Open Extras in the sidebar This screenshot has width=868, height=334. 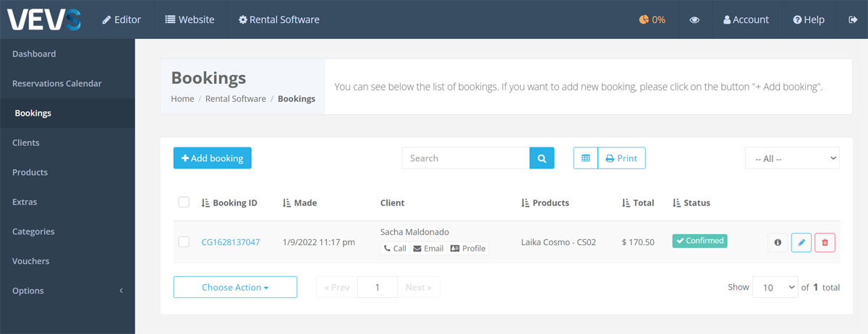(67, 202)
